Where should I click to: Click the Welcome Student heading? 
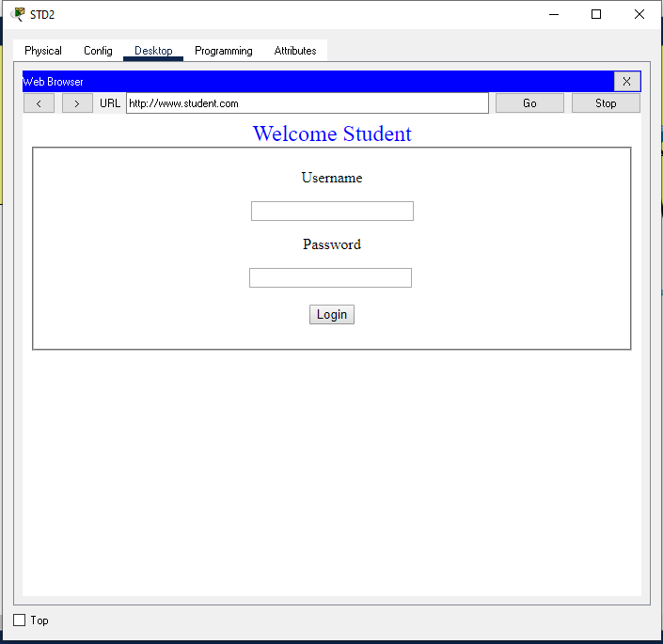[332, 134]
